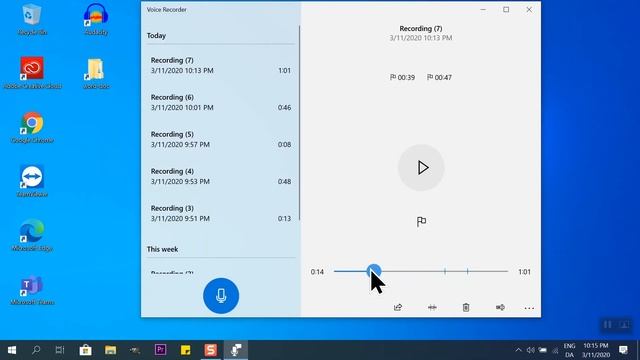Open the Windows Start menu

12,350
